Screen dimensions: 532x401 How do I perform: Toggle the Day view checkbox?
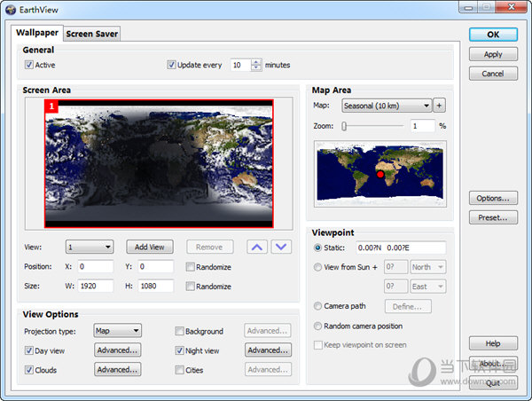(29, 350)
